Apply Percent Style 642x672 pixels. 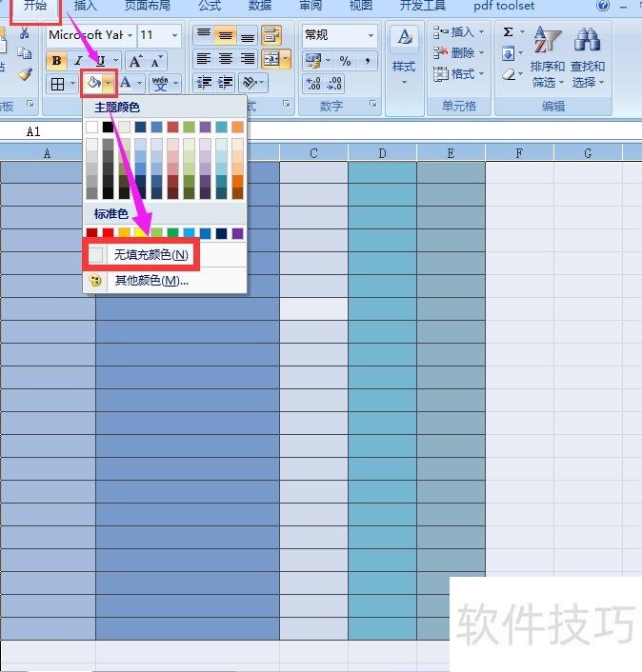[345, 61]
